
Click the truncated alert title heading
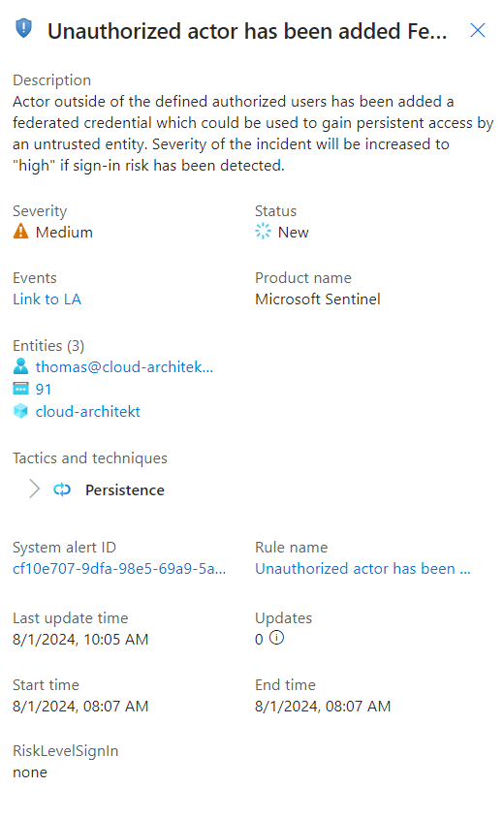tap(247, 31)
